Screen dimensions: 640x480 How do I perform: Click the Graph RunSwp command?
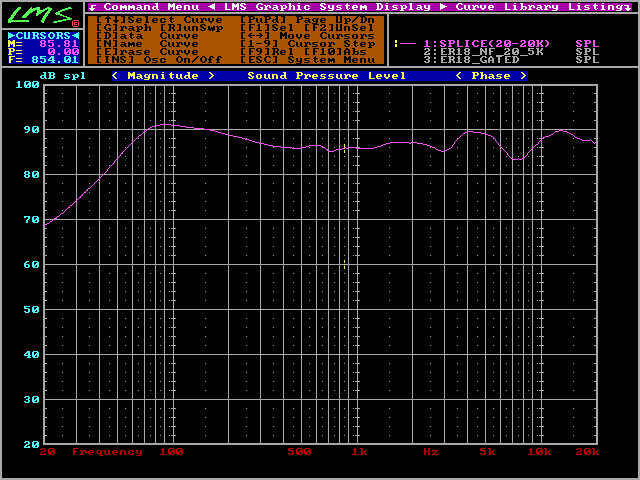(160, 28)
